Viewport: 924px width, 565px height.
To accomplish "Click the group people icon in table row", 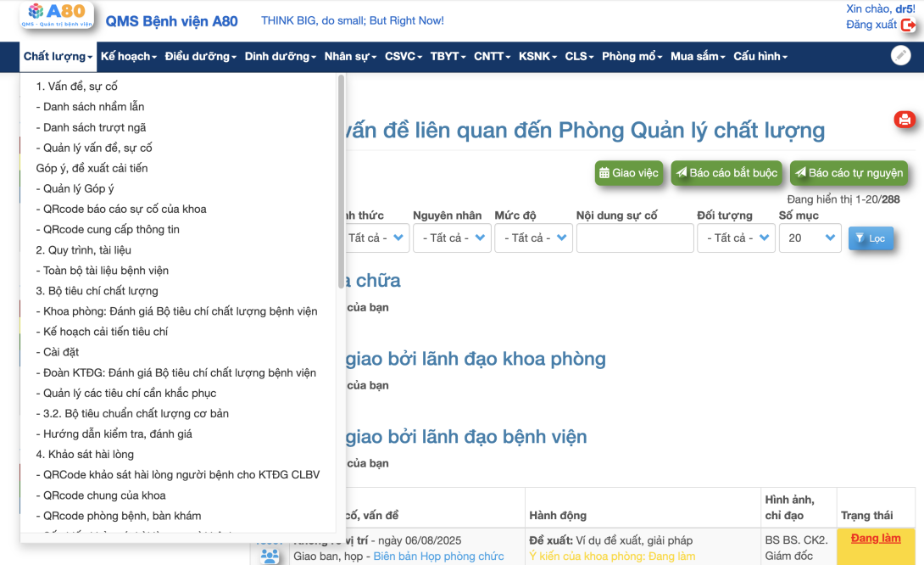I will (270, 556).
